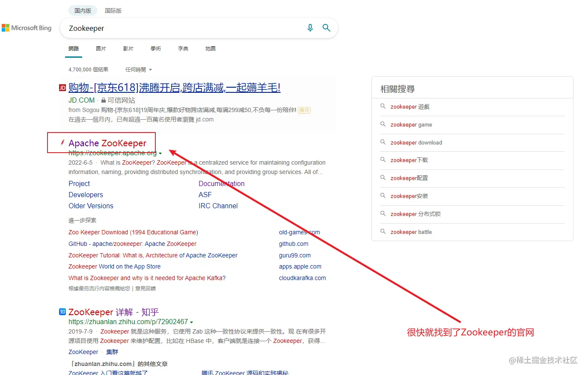Select related search zookeeper 遊戲
This screenshot has width=588, height=375.
pyautogui.click(x=410, y=107)
